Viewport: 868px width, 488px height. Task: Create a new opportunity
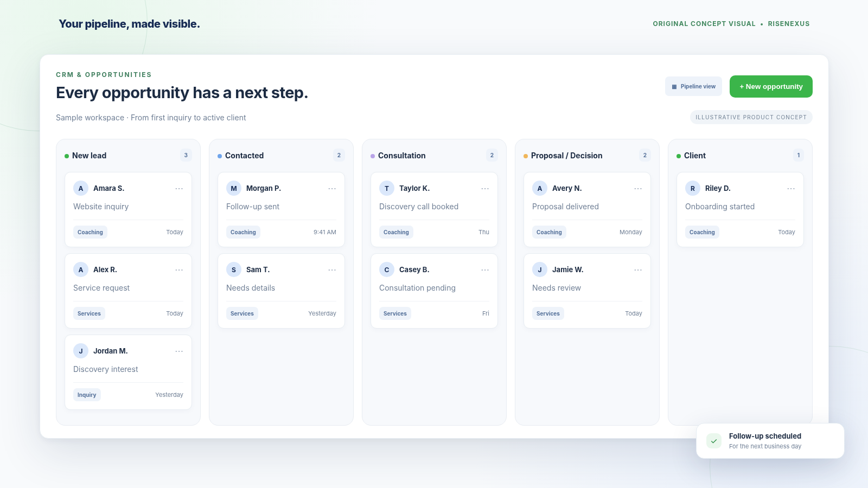coord(771,86)
